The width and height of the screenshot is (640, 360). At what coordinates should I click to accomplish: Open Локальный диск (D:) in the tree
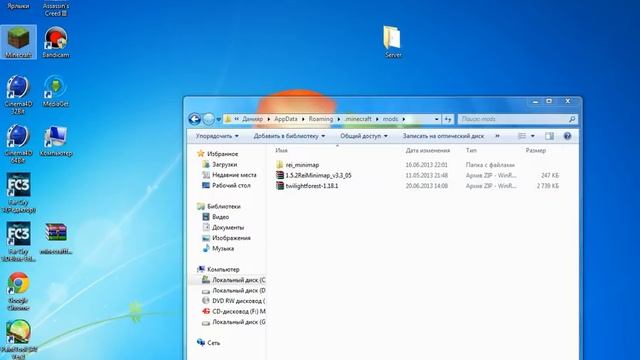[238, 291]
